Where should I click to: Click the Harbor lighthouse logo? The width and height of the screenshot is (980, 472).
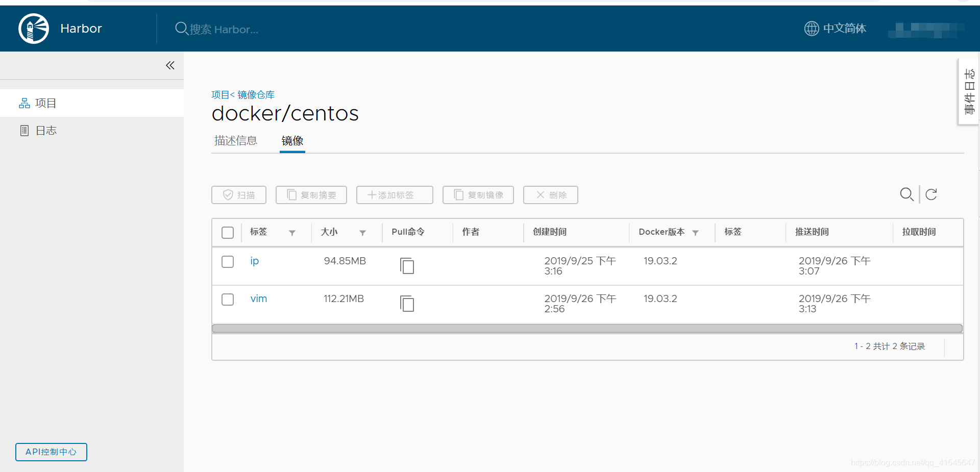[x=34, y=29]
